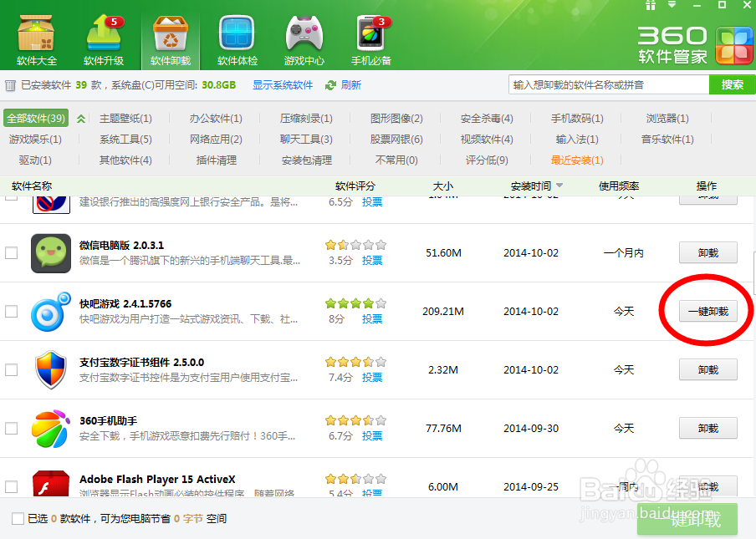
Task: Open the 软件体检 checkup icon
Action: coord(237,39)
